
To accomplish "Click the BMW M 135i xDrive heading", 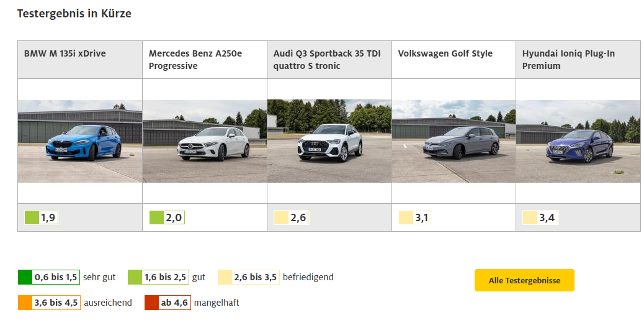I will click(65, 53).
